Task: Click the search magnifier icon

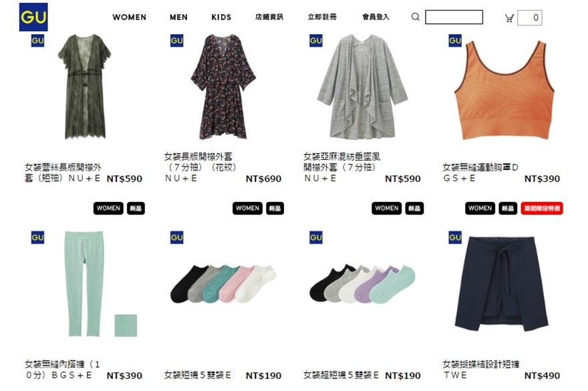Action: pos(415,17)
